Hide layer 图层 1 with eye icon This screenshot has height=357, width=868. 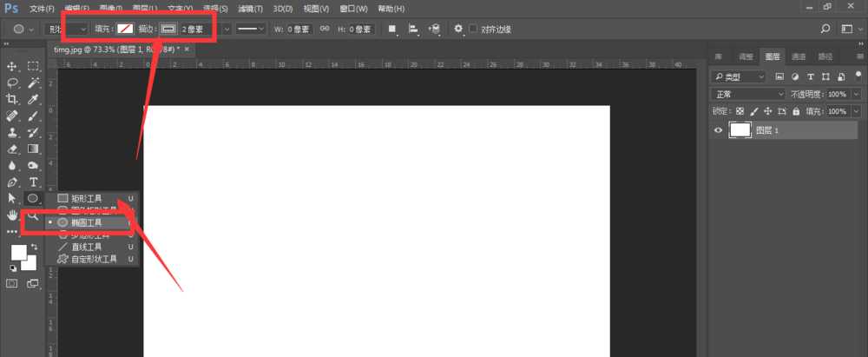click(x=718, y=130)
